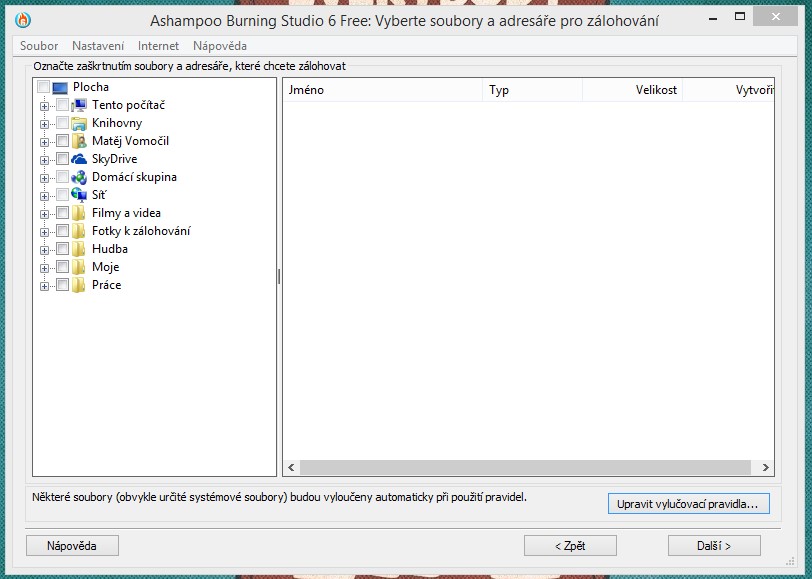Check the Tento počítač checkbox
Image resolution: width=812 pixels, height=579 pixels.
coord(62,105)
